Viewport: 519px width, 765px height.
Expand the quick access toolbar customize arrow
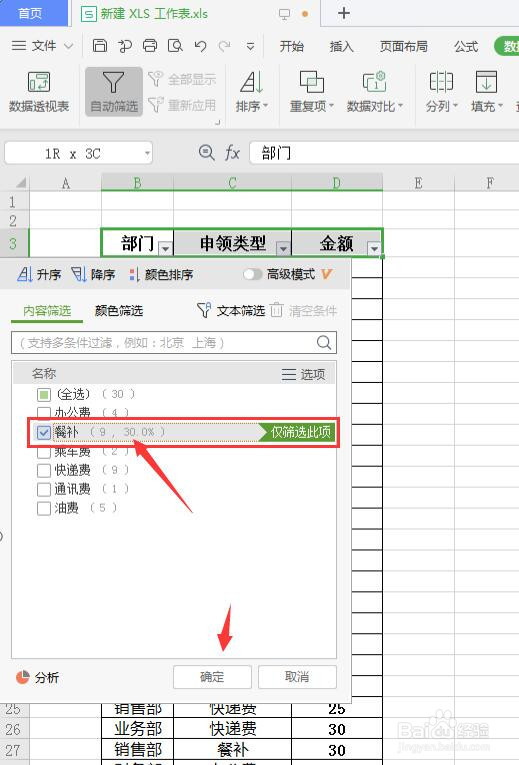(250, 46)
